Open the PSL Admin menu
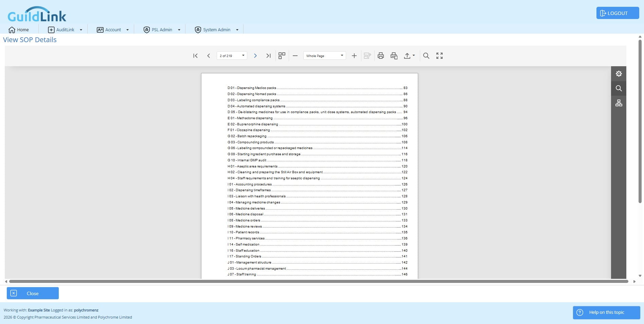644x324 pixels. pos(162,30)
